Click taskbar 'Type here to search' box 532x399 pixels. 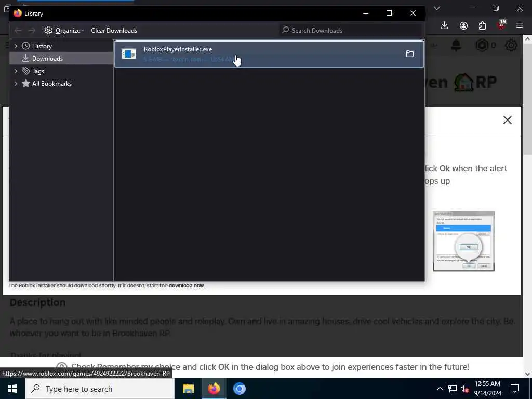coord(100,389)
